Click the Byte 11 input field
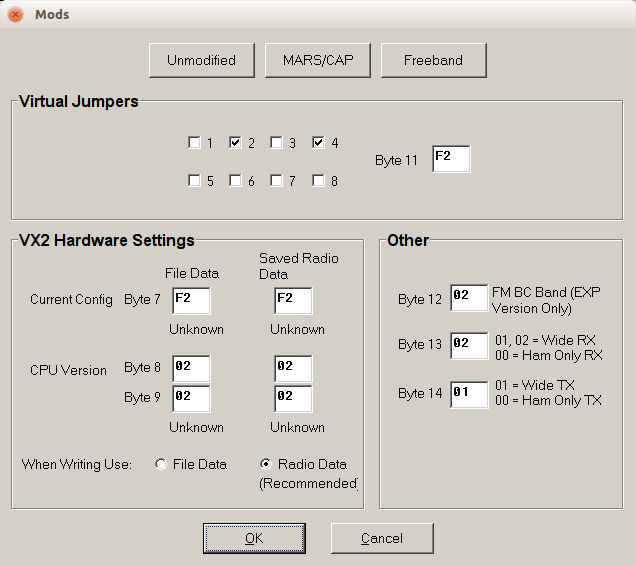 (451, 159)
